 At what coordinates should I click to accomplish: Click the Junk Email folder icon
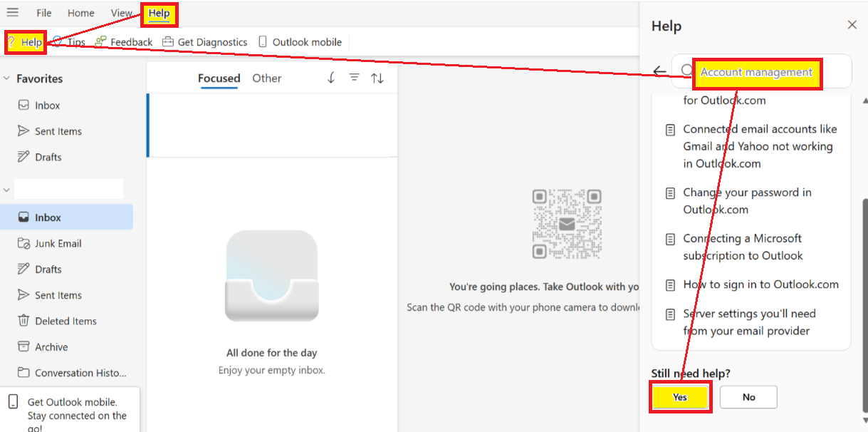click(x=23, y=243)
